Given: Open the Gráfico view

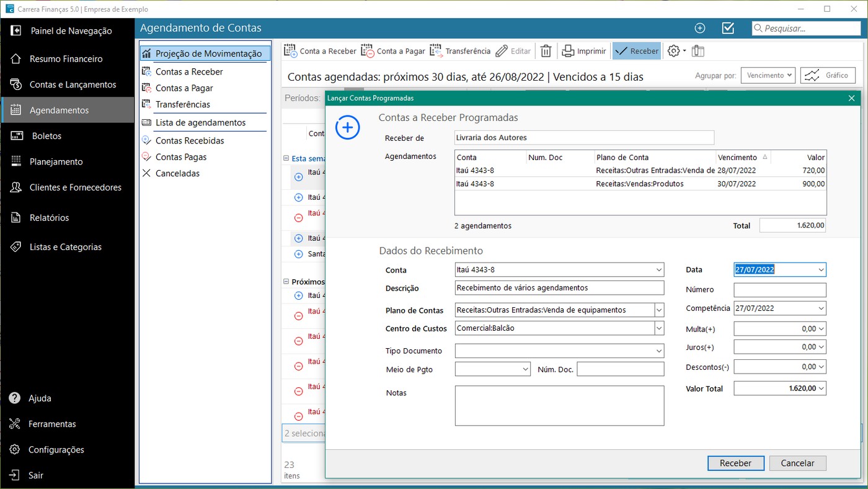Looking at the screenshot, I should tap(828, 74).
